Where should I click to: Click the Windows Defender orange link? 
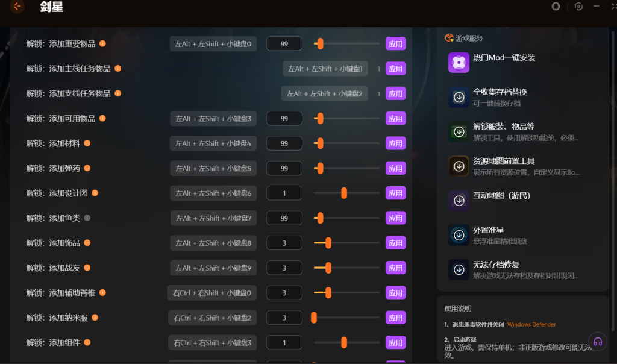[531, 324]
